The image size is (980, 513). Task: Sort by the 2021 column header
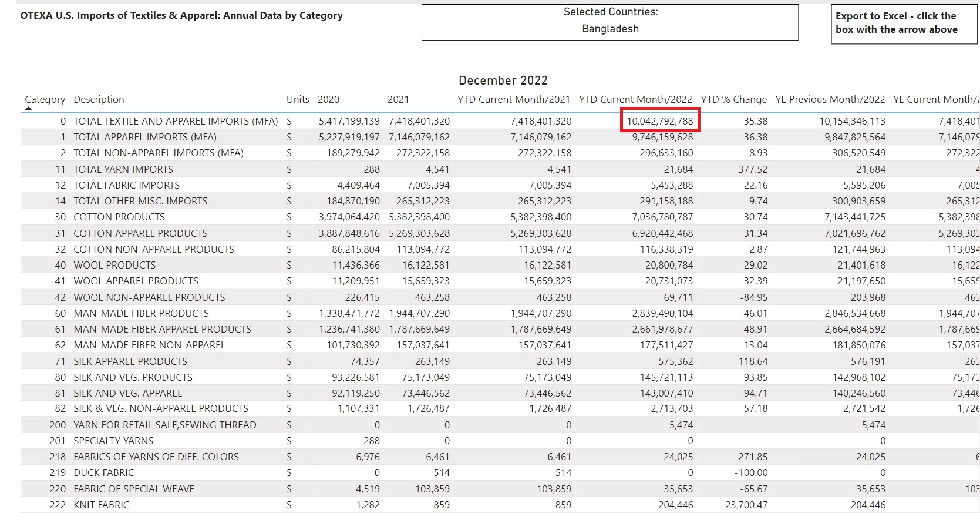[398, 99]
